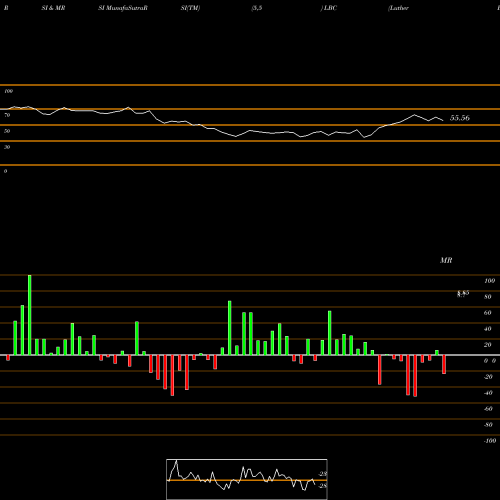Click the -60 label on MR right axis
The image size is (500, 500).
488,409
